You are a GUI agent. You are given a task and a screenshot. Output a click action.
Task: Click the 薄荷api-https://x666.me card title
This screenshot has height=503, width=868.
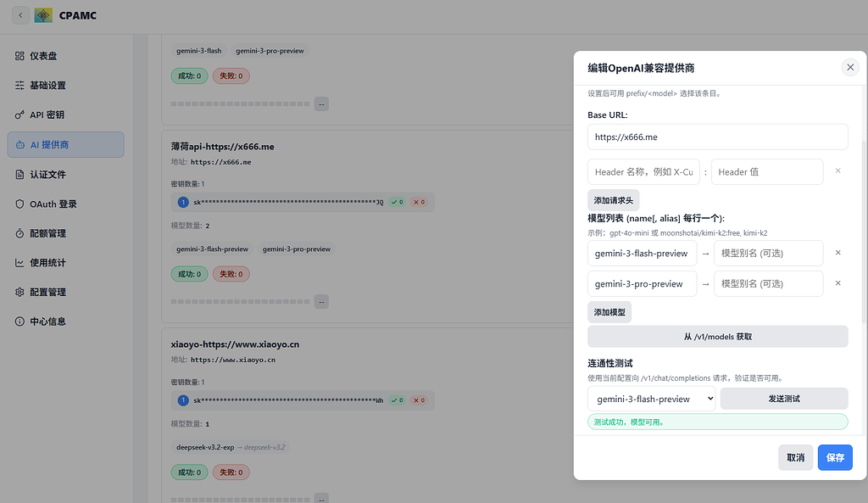click(x=223, y=146)
